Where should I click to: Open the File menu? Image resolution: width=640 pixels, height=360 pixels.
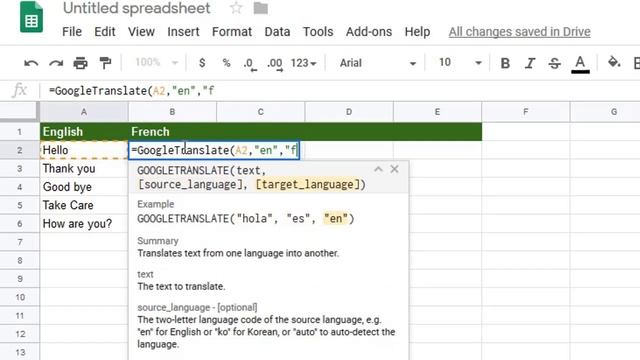(x=72, y=32)
